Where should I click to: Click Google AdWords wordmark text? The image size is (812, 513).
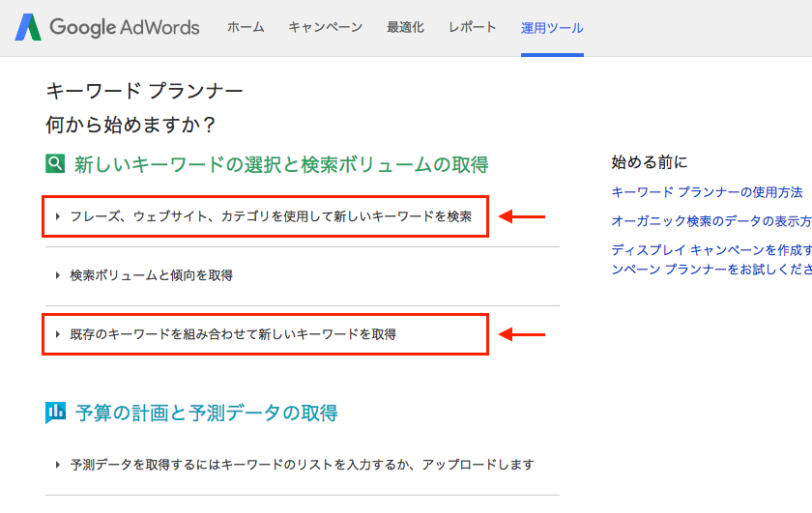(125, 27)
